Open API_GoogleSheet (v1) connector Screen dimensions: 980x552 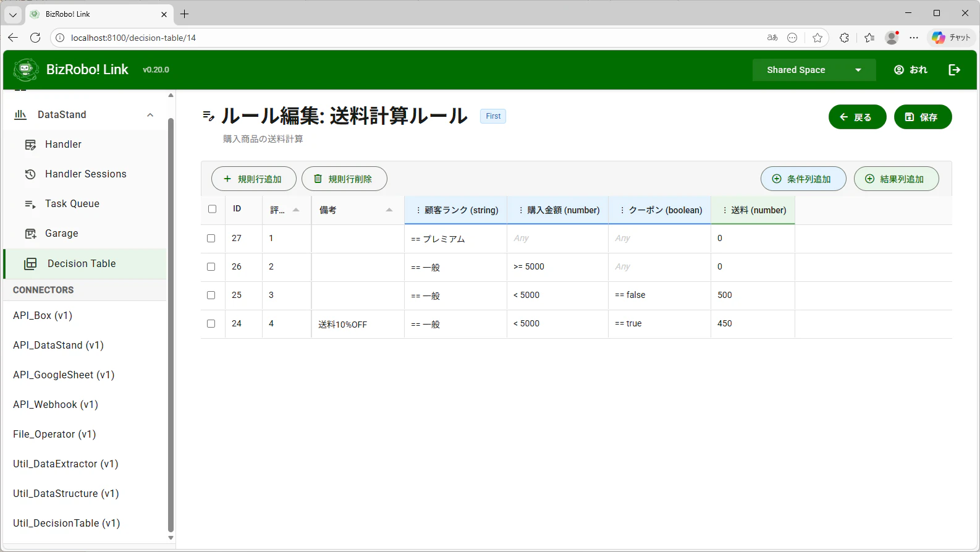click(85, 375)
